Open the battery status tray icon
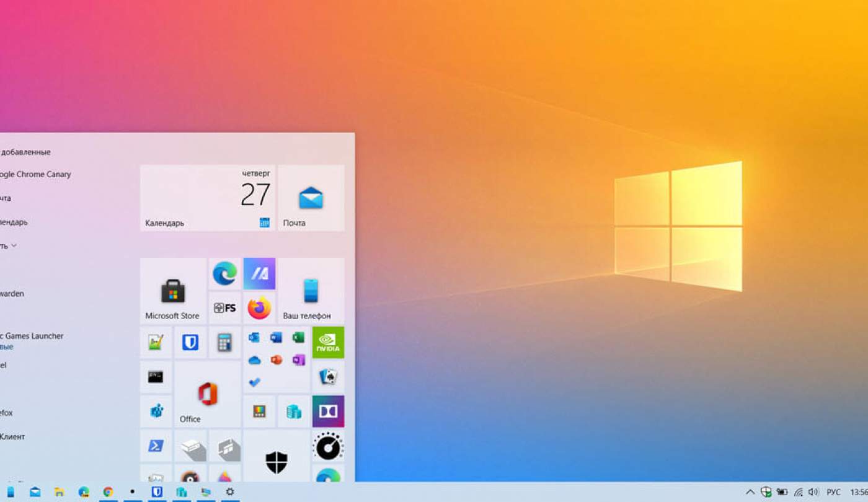Viewport: 868px width, 502px height. click(782, 492)
